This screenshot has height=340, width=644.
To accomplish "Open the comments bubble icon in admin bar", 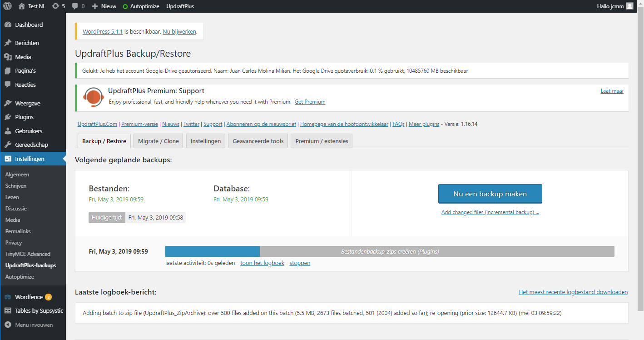I will [x=74, y=6].
